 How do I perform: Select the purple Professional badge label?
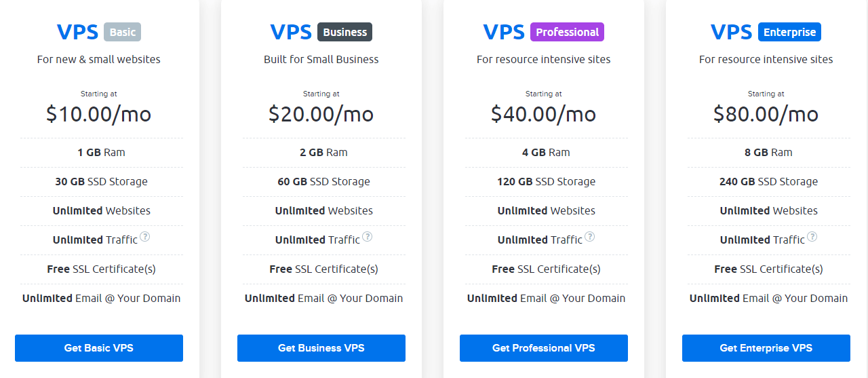(567, 32)
